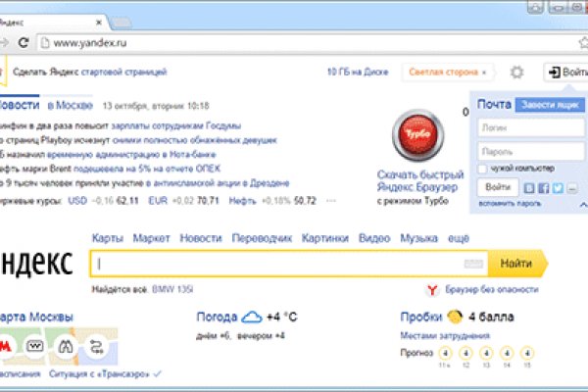Log in via the Twitter icon
The height and width of the screenshot is (392, 588).
click(557, 188)
